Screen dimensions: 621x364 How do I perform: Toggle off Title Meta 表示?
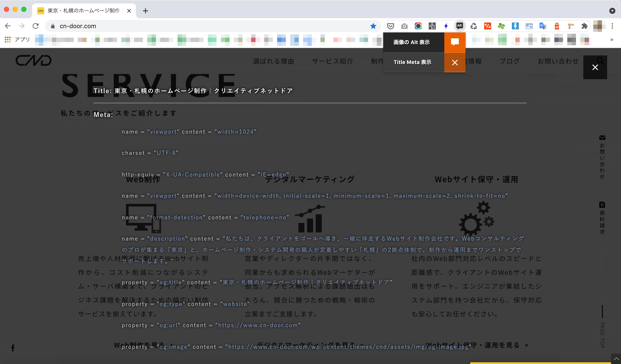coord(455,62)
